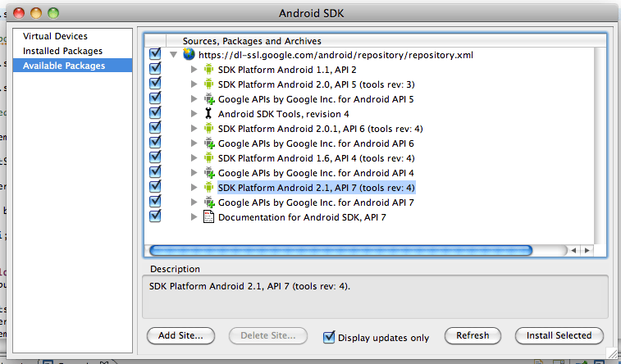This screenshot has height=364, width=621.
Task: Uncheck SDK Platform Android 2.0.1 checkbox
Action: tap(155, 128)
